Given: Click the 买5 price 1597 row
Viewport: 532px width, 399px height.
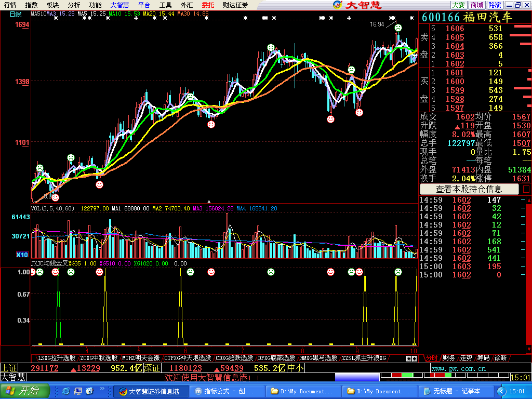Looking at the screenshot, I should coord(475,108).
